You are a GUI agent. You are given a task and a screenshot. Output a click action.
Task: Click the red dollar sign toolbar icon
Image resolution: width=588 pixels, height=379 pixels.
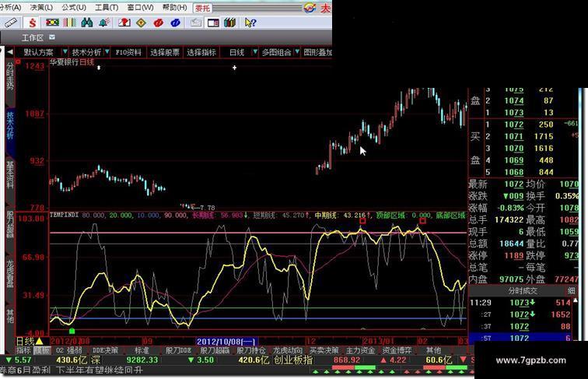[x=33, y=23]
